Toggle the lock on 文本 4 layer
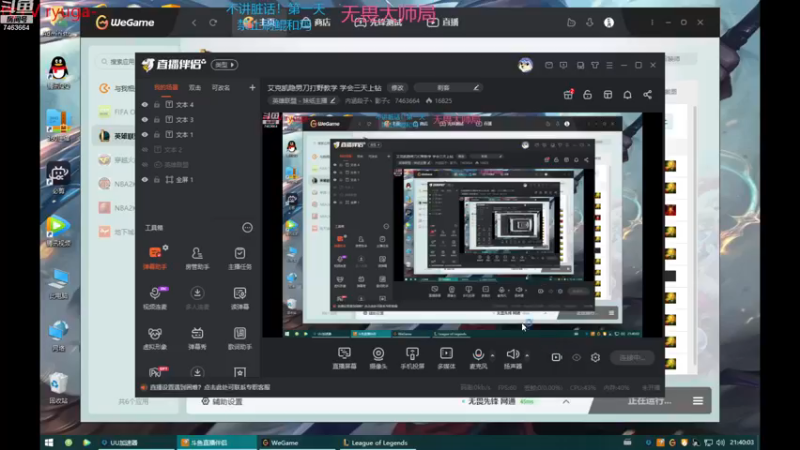 pyautogui.click(x=157, y=105)
